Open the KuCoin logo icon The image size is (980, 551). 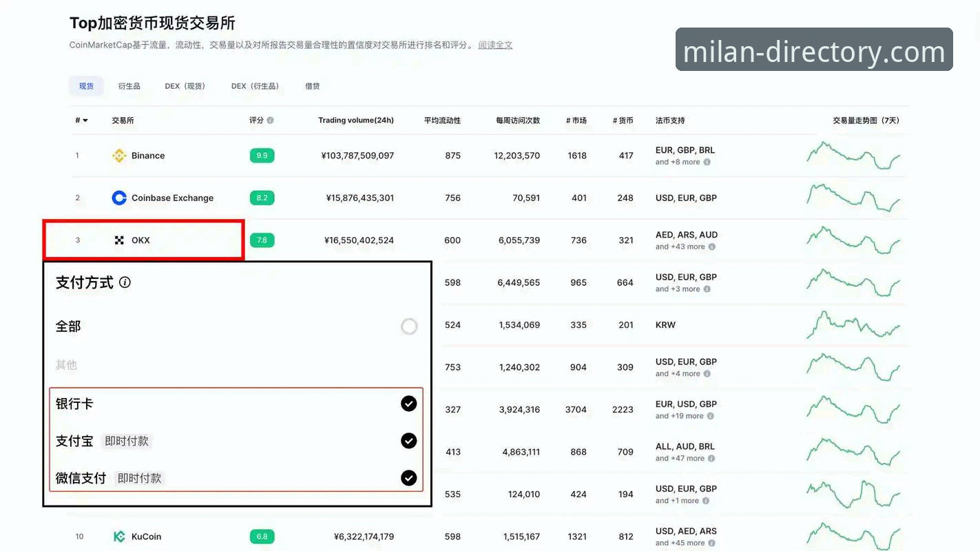(119, 537)
